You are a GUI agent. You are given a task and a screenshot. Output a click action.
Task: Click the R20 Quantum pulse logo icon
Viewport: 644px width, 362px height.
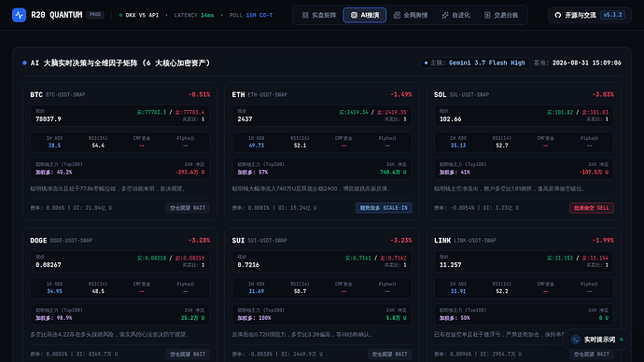tap(19, 15)
